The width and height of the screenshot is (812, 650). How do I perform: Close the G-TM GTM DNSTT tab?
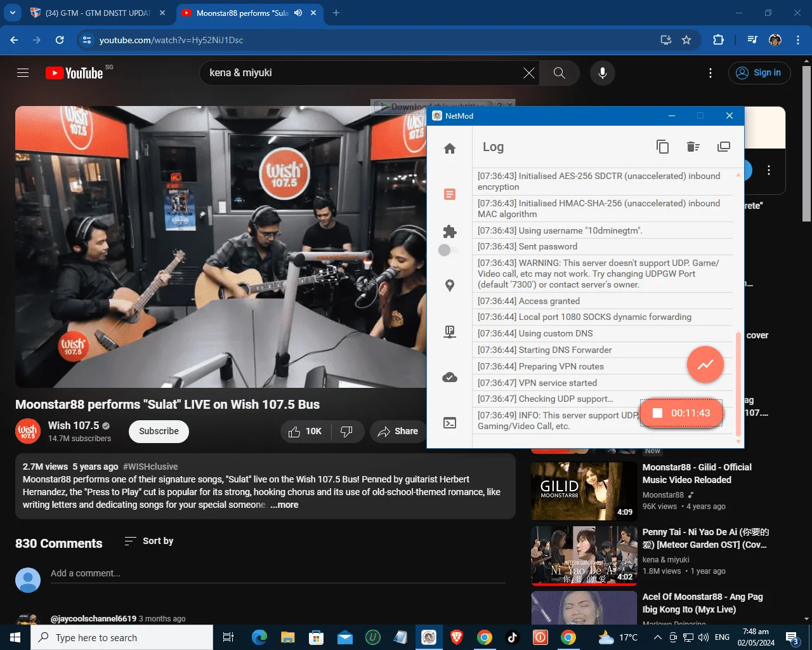pyautogui.click(x=162, y=13)
